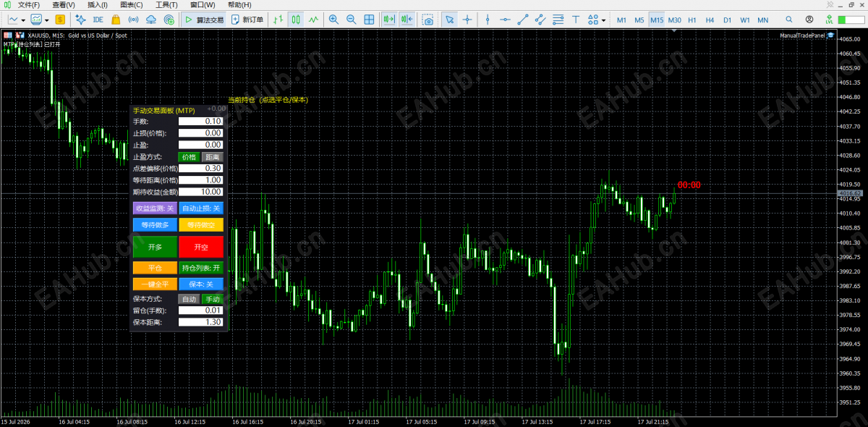Open the user account profile icon
This screenshot has height=427, width=868.
(x=809, y=20)
